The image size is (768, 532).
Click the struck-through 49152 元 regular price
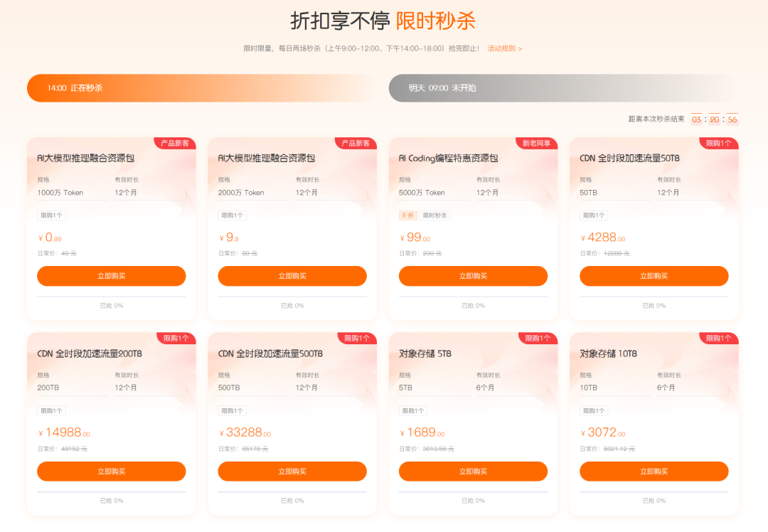click(x=74, y=449)
